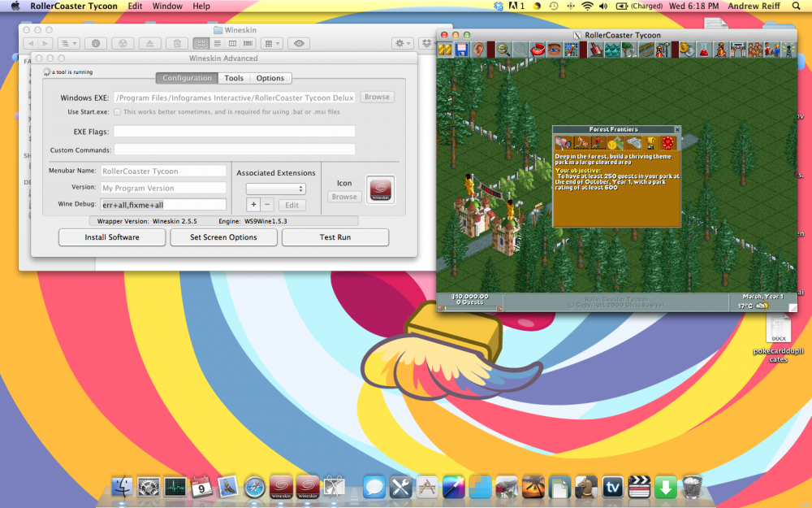This screenshot has width=812, height=508.
Task: Rotate the view with the red arrow
Action: tap(537, 50)
